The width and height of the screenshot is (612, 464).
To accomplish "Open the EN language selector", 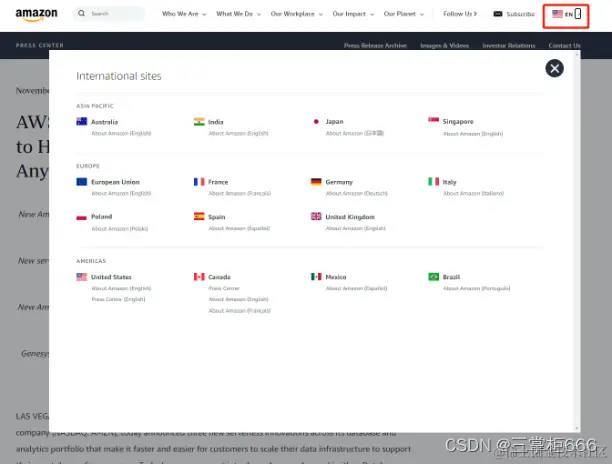I will (566, 14).
